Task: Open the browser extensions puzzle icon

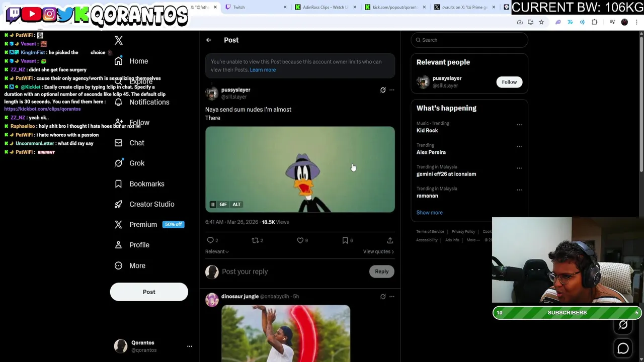Action: (x=595, y=22)
